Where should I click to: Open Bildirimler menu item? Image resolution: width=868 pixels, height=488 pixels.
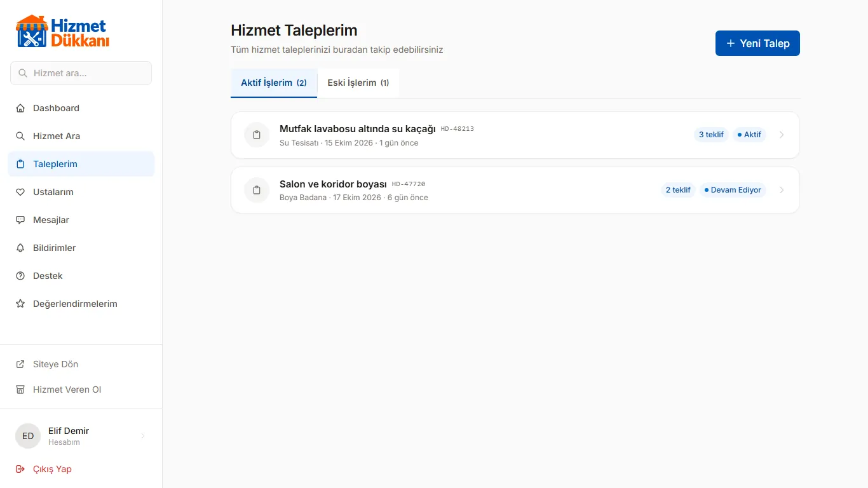[81, 248]
